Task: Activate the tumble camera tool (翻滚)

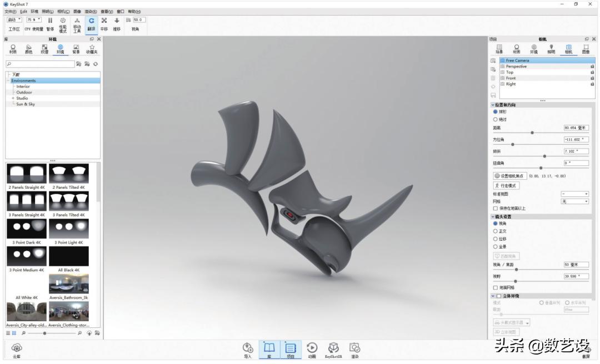Action: click(91, 24)
